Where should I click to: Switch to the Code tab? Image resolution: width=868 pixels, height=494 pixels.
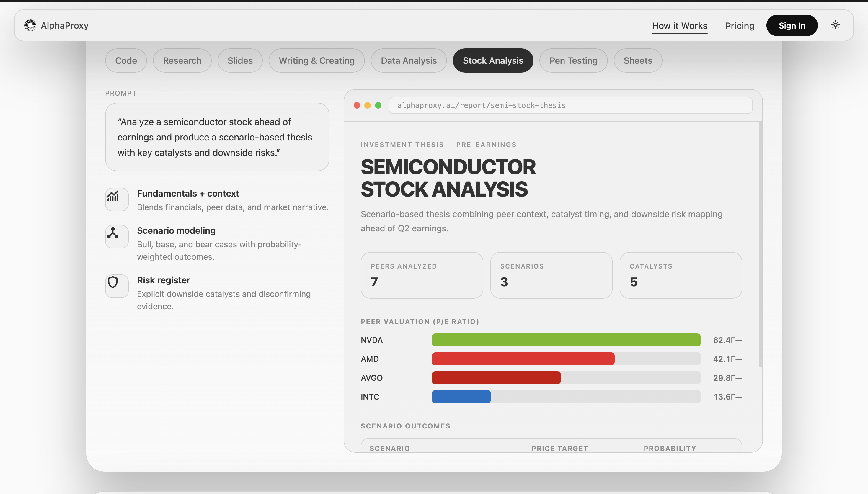point(126,60)
